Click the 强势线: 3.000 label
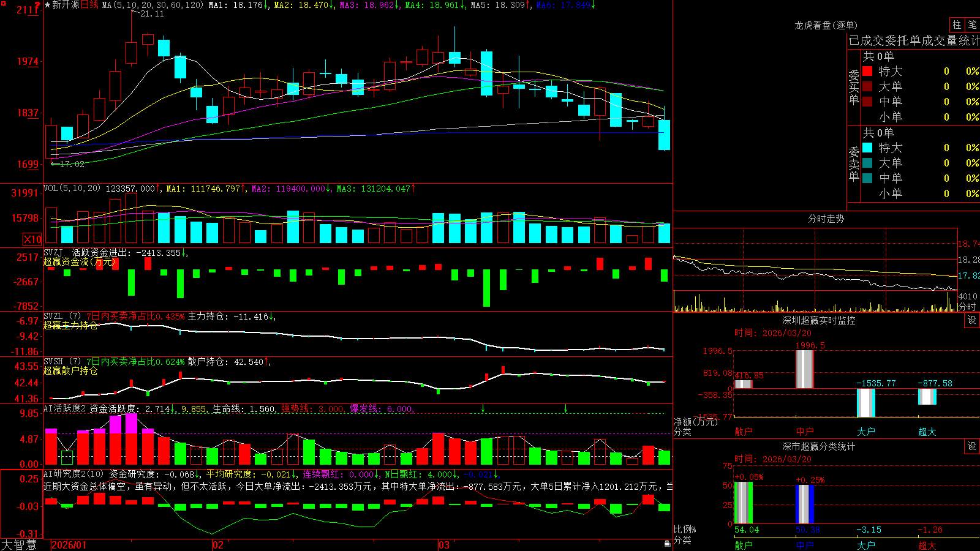The image size is (980, 551). (312, 409)
